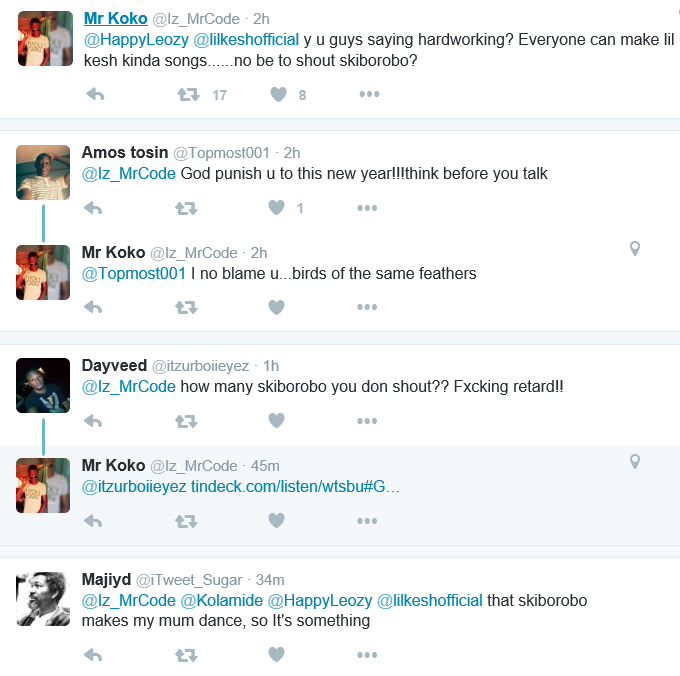Screen dimensions: 680x676
Task: Open more options on Mr Koko's top tweet
Action: click(x=369, y=95)
